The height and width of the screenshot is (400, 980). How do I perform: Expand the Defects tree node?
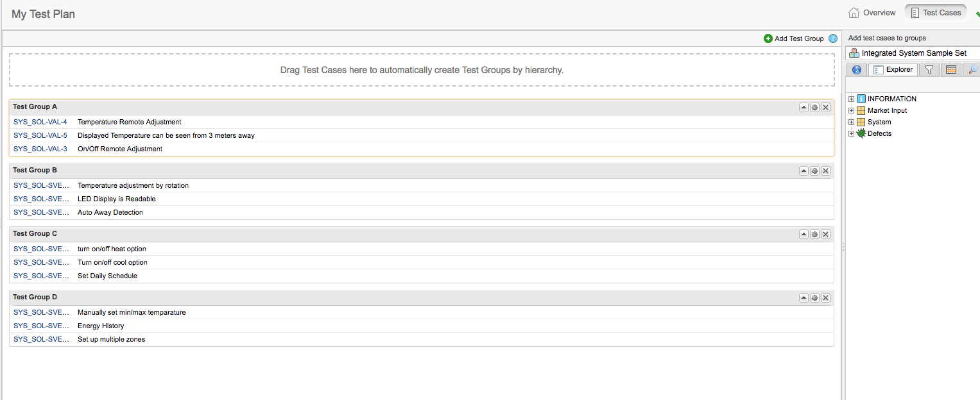852,133
